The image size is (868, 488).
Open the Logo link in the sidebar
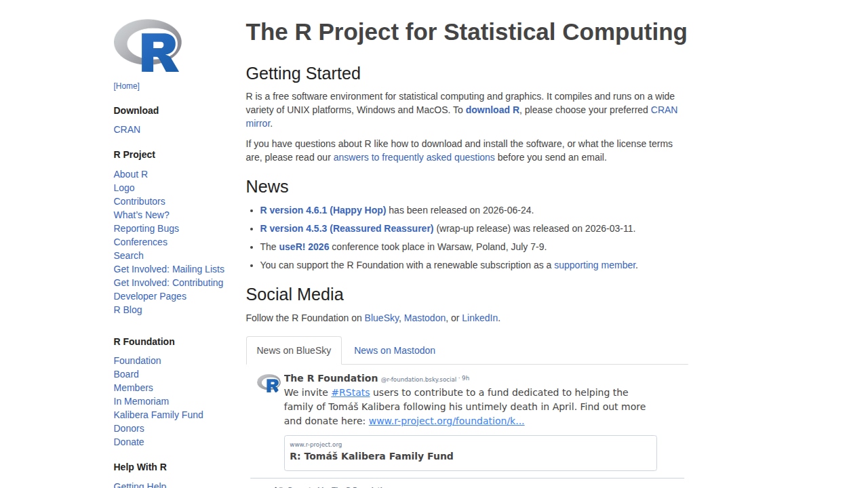point(124,188)
